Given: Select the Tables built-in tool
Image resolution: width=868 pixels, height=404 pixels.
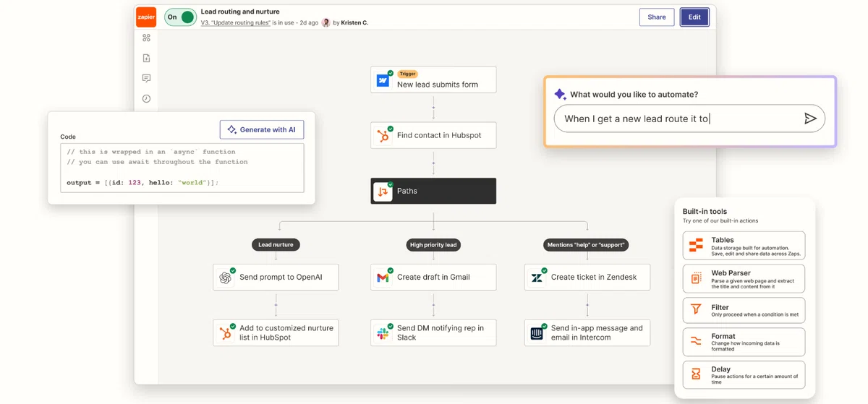Looking at the screenshot, I should coord(744,246).
